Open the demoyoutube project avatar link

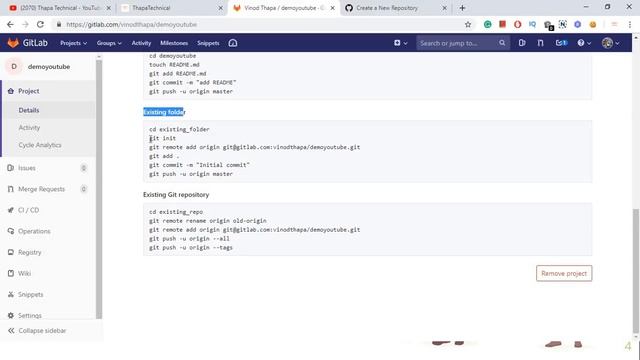tap(14, 67)
